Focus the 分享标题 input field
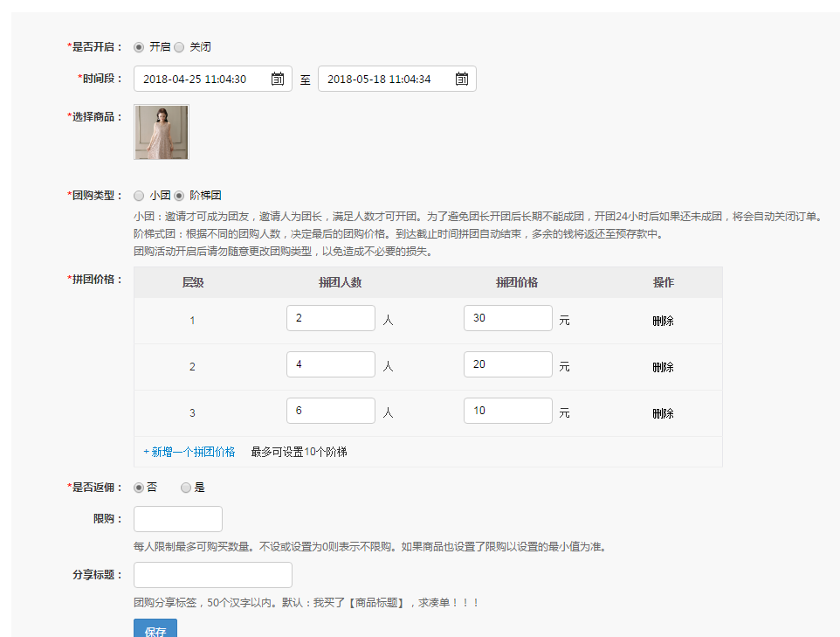The height and width of the screenshot is (637, 840). click(x=213, y=575)
